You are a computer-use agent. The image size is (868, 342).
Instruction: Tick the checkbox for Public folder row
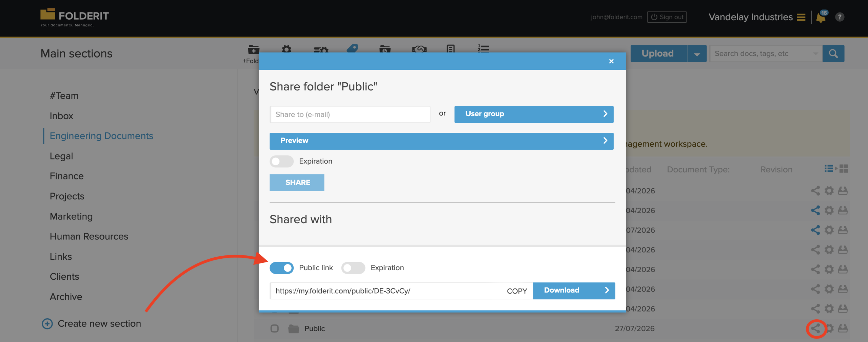[x=274, y=328]
